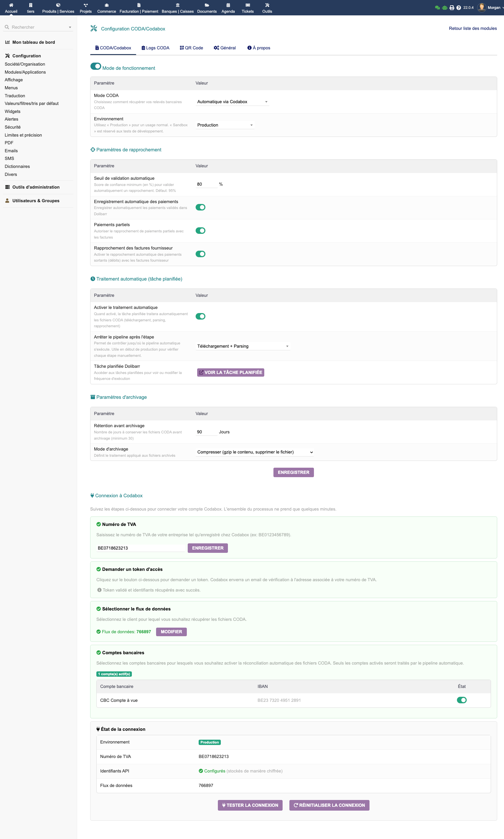Switch to the Logs CODA tab
This screenshot has height=839, width=504.
pyautogui.click(x=155, y=48)
